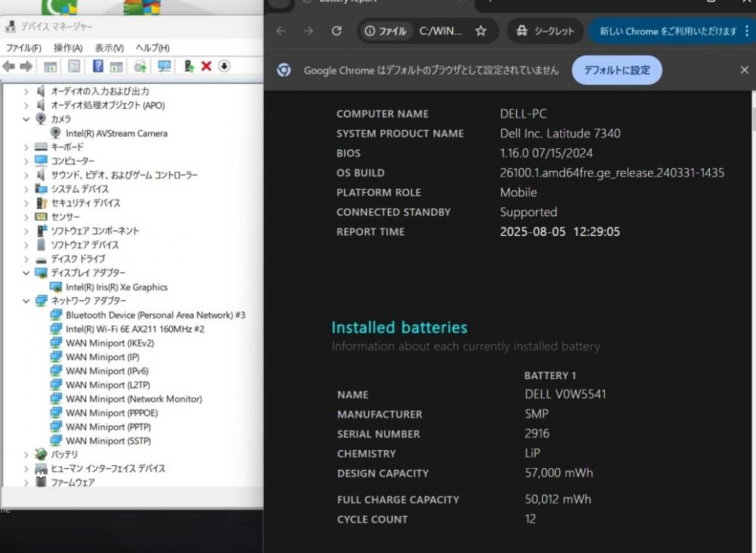The height and width of the screenshot is (553, 756).
Task: Click the battery category icon beside バッテリ
Action: pos(41,454)
